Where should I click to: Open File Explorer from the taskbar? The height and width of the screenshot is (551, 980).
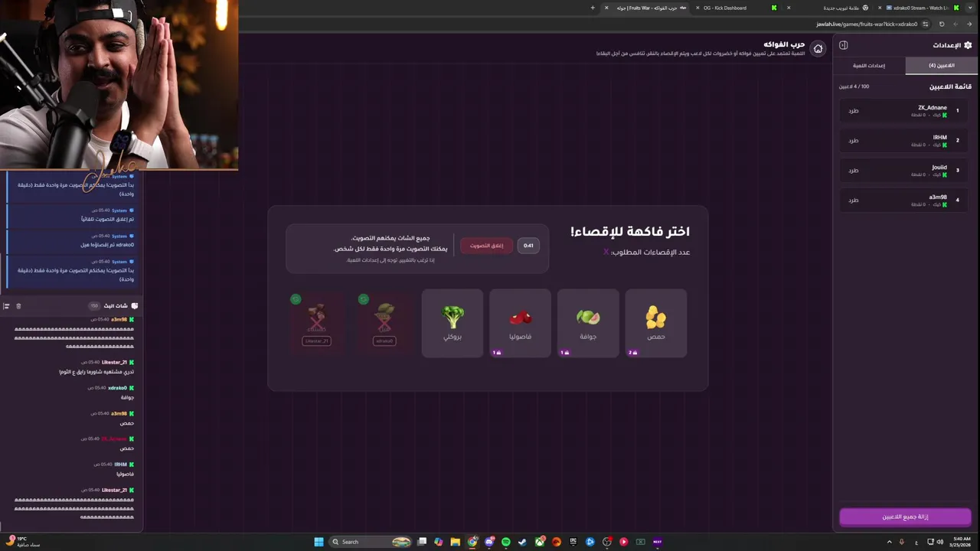[456, 542]
